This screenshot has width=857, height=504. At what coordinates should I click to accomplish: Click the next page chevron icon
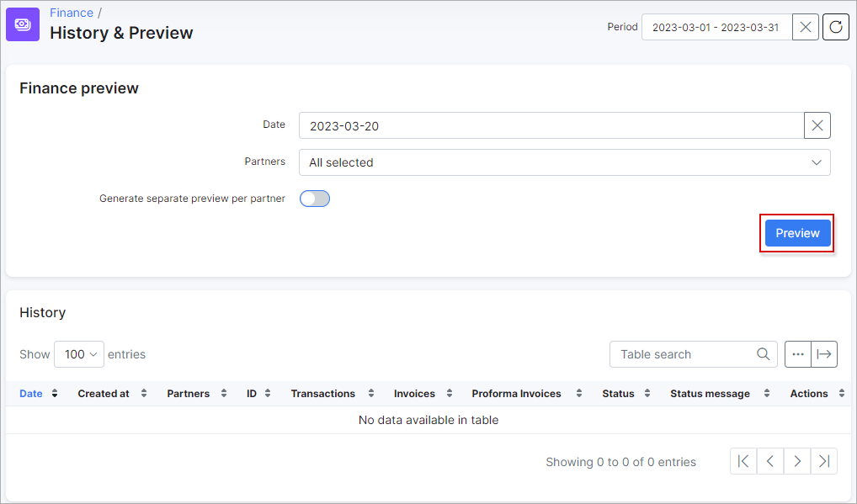pyautogui.click(x=796, y=461)
